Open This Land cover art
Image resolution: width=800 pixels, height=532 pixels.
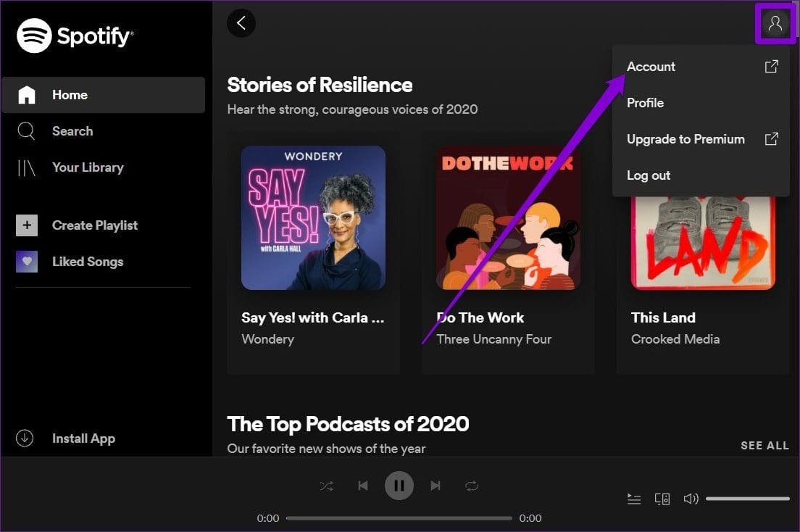pos(703,243)
